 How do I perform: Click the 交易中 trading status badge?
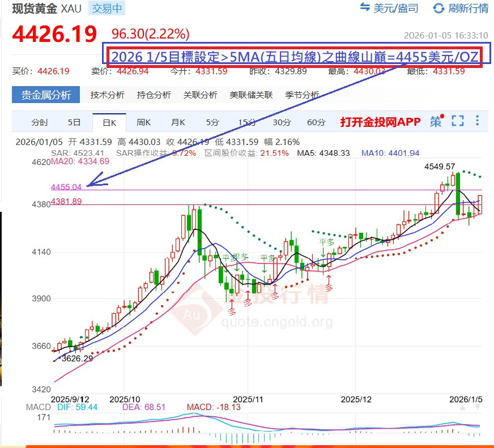pyautogui.click(x=106, y=8)
